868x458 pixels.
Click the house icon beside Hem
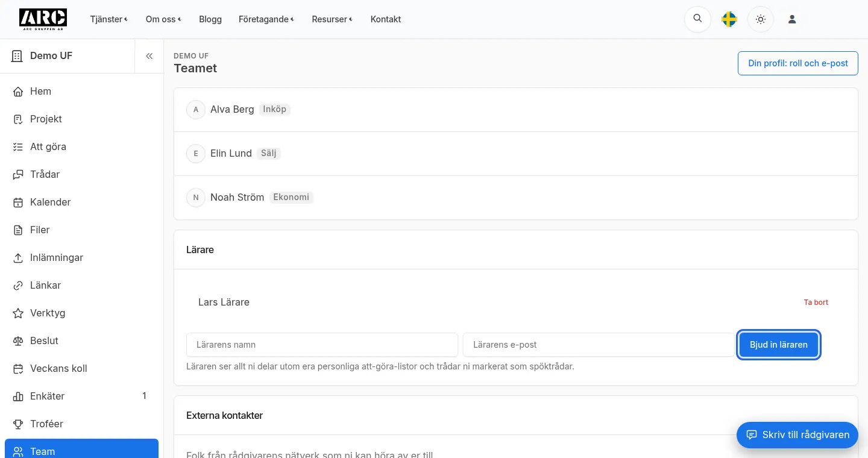(18, 92)
